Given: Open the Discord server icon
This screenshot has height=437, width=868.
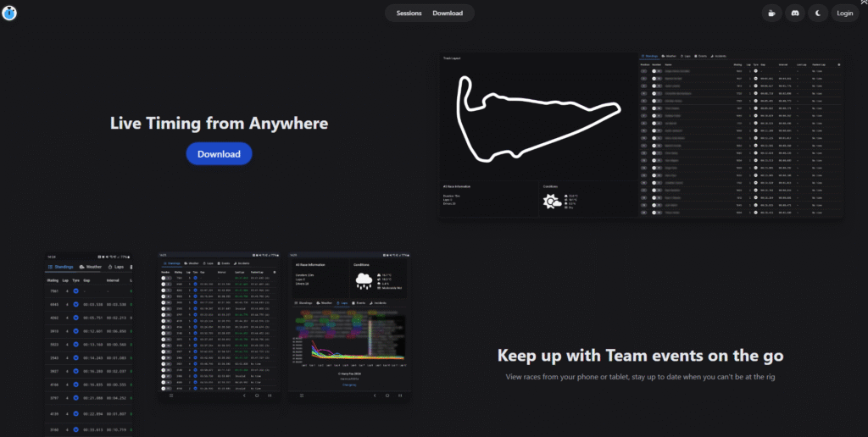Looking at the screenshot, I should [794, 13].
